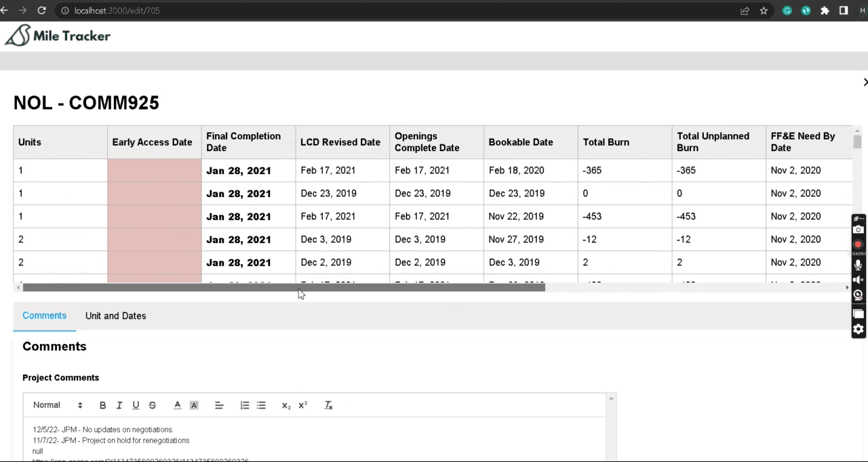Click the Openings Complete Date header
The height and width of the screenshot is (462, 868).
(437, 142)
